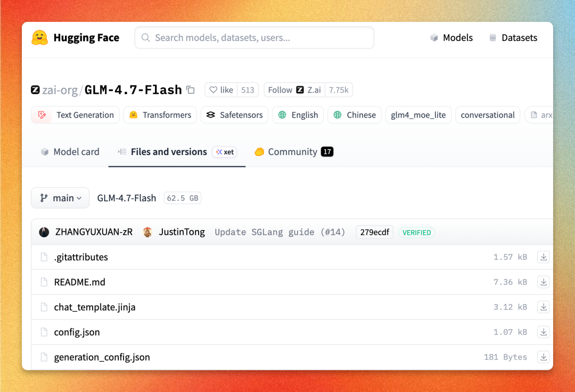The height and width of the screenshot is (392, 575).
Task: Switch to the Model card tab
Action: coord(70,152)
